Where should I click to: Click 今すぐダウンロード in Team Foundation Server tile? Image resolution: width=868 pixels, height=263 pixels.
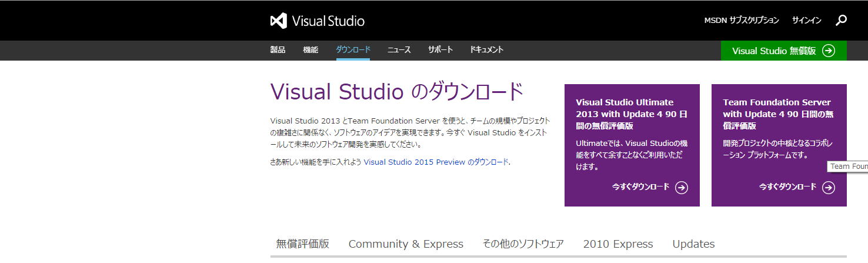click(787, 187)
